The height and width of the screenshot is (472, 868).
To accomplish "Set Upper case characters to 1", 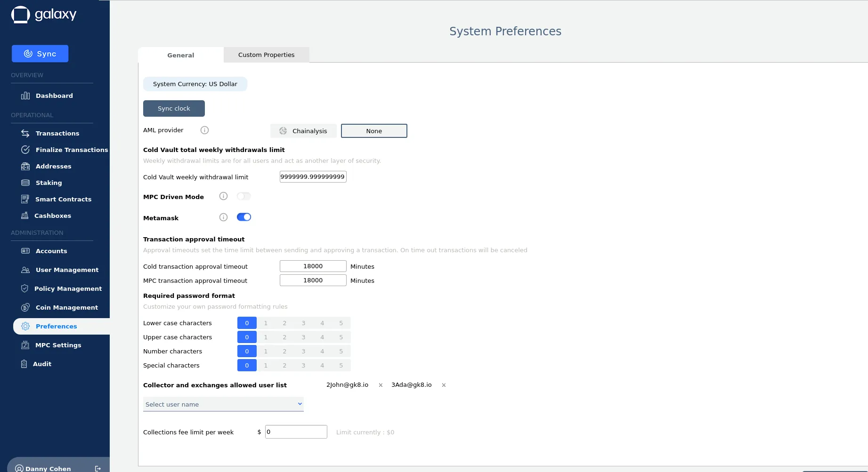I will [x=266, y=337].
